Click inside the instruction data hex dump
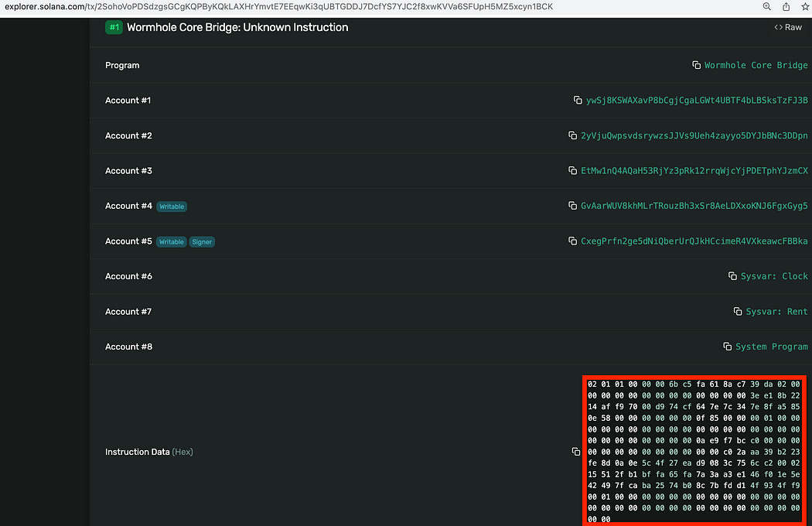 tap(694, 452)
